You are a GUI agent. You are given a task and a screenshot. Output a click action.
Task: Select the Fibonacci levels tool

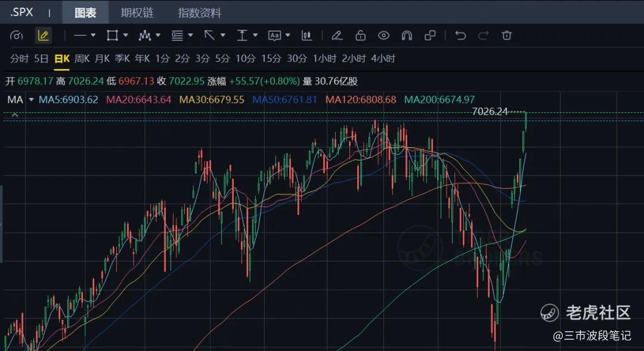(177, 36)
